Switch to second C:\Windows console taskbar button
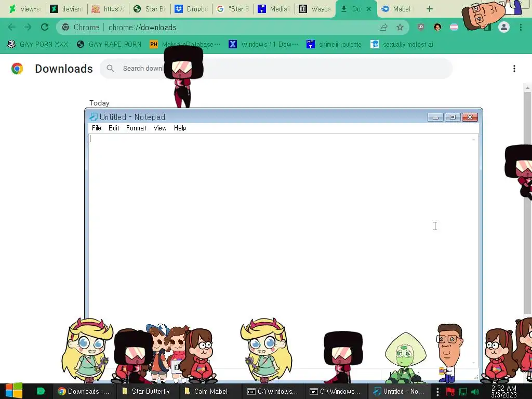This screenshot has width=532, height=399. pos(335,392)
